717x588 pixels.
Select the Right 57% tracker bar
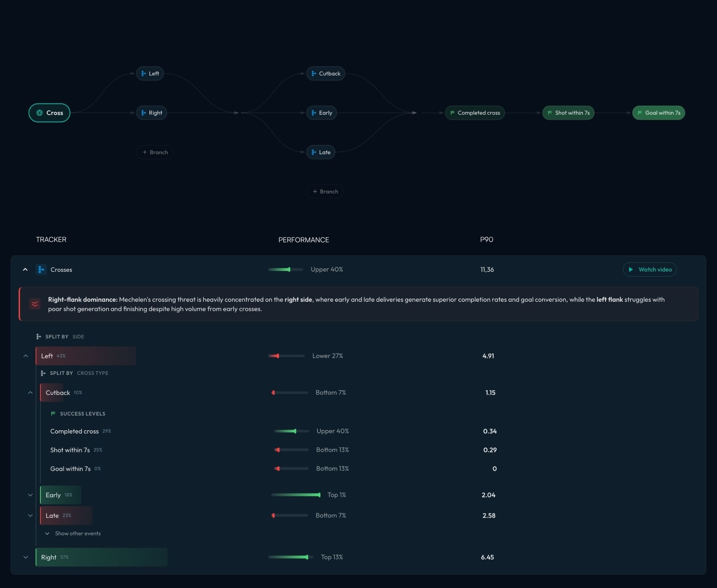(x=102, y=557)
